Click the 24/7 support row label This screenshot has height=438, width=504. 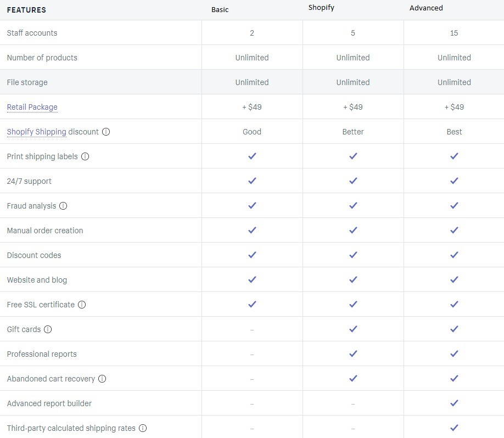coord(29,181)
